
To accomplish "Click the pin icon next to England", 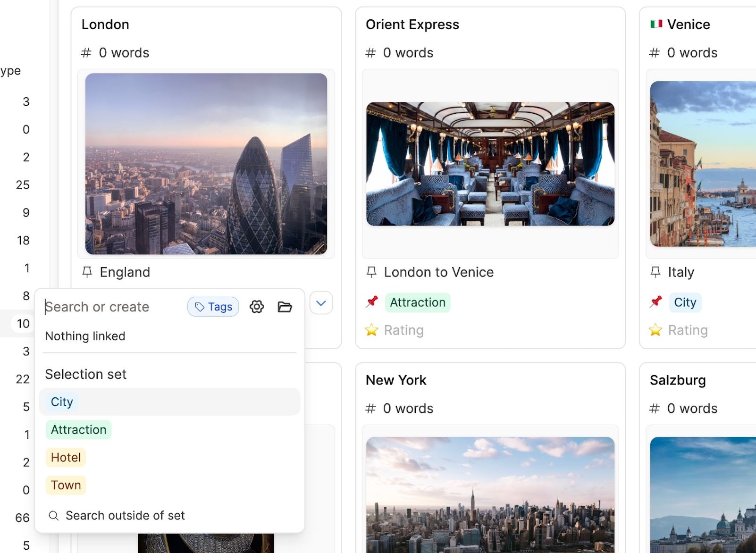I will (x=87, y=272).
